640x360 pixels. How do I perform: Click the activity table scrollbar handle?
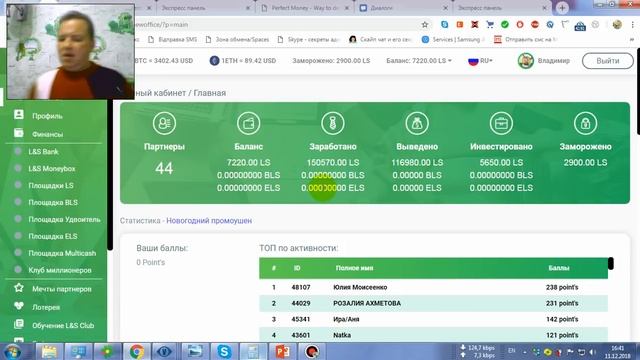tap(611, 263)
